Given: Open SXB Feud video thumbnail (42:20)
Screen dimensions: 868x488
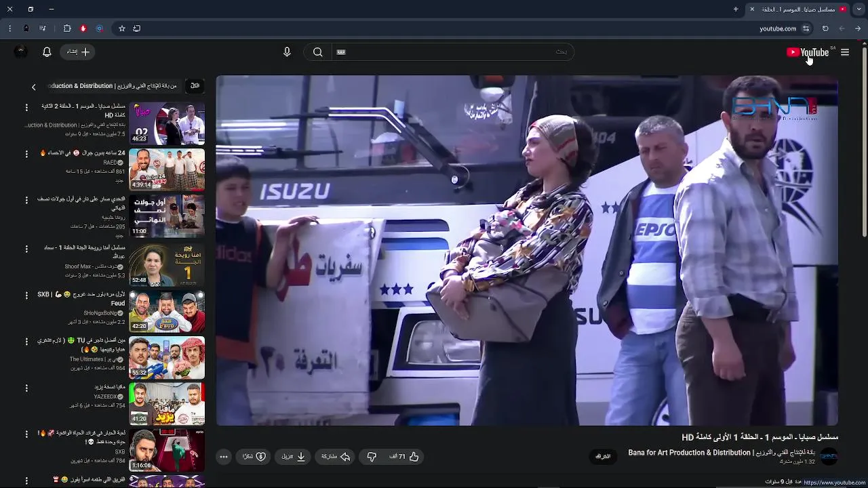Looking at the screenshot, I should (x=167, y=311).
